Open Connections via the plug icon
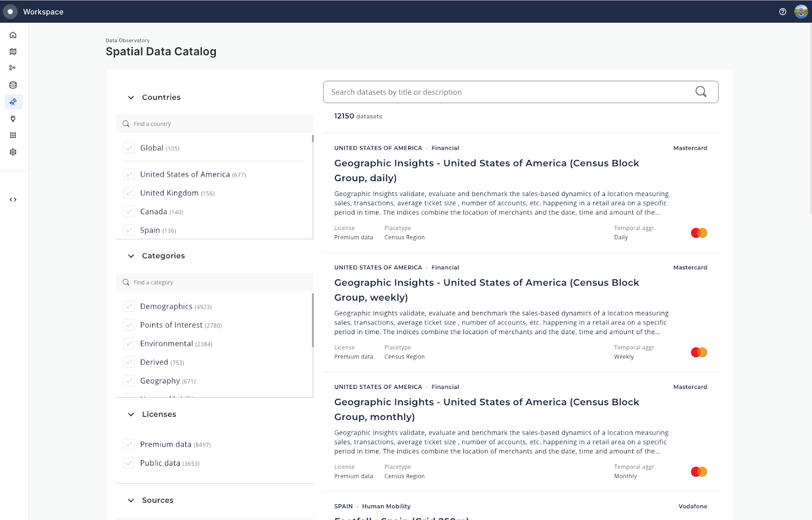 tap(13, 118)
